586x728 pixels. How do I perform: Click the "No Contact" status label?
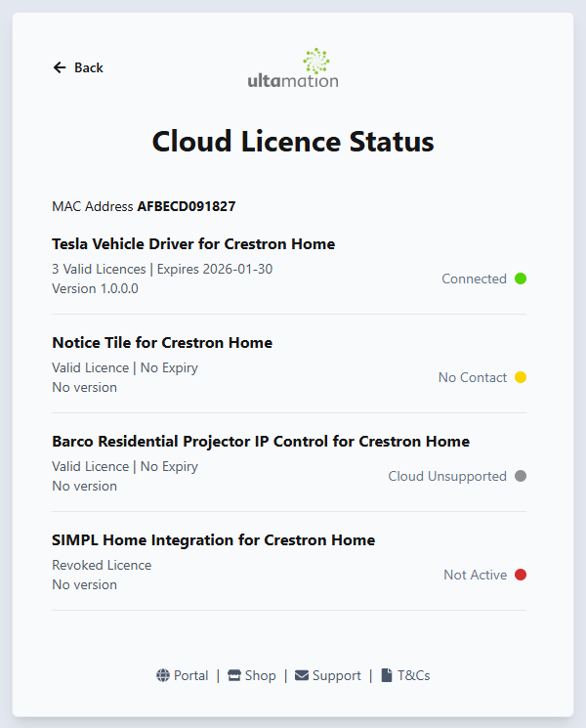click(473, 377)
